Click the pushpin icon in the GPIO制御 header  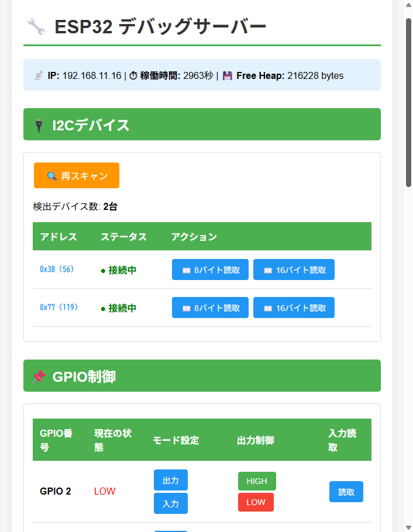39,376
